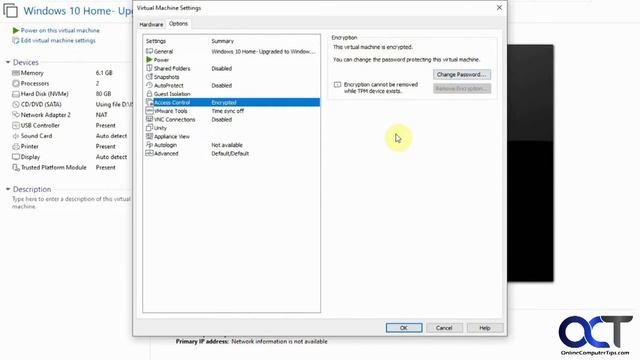This screenshot has width=640, height=360.
Task: Select the Options tab
Action: (178, 24)
